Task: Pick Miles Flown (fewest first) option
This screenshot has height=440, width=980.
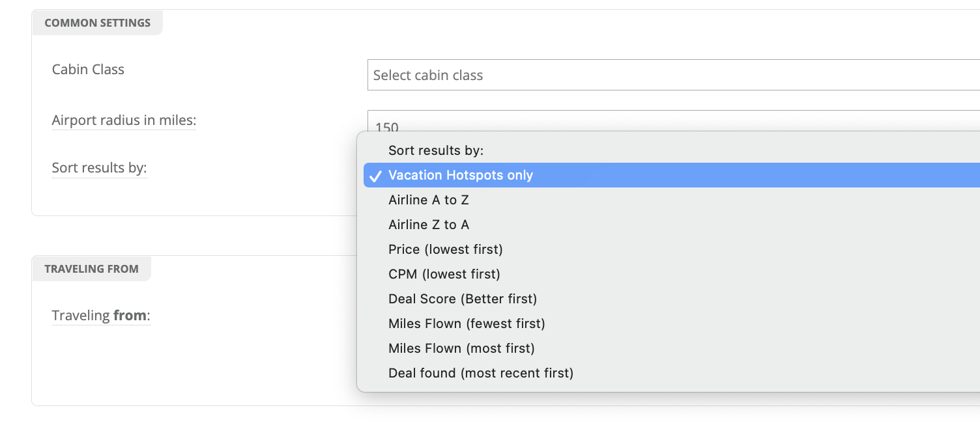Action: 467,323
